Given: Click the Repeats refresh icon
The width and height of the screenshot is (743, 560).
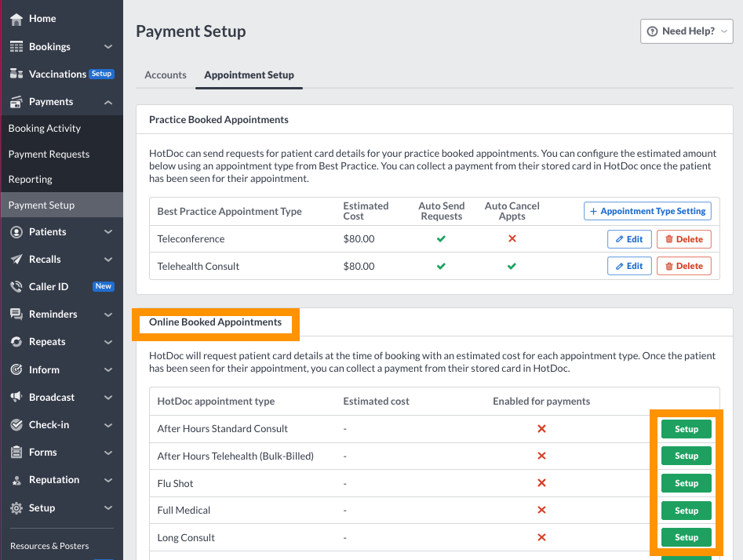Looking at the screenshot, I should 16,342.
